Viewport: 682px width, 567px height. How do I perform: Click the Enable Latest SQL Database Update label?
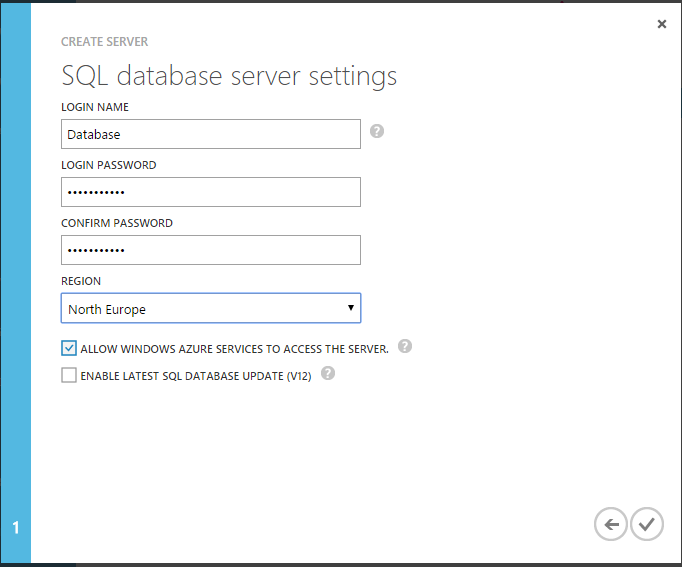pyautogui.click(x=196, y=376)
